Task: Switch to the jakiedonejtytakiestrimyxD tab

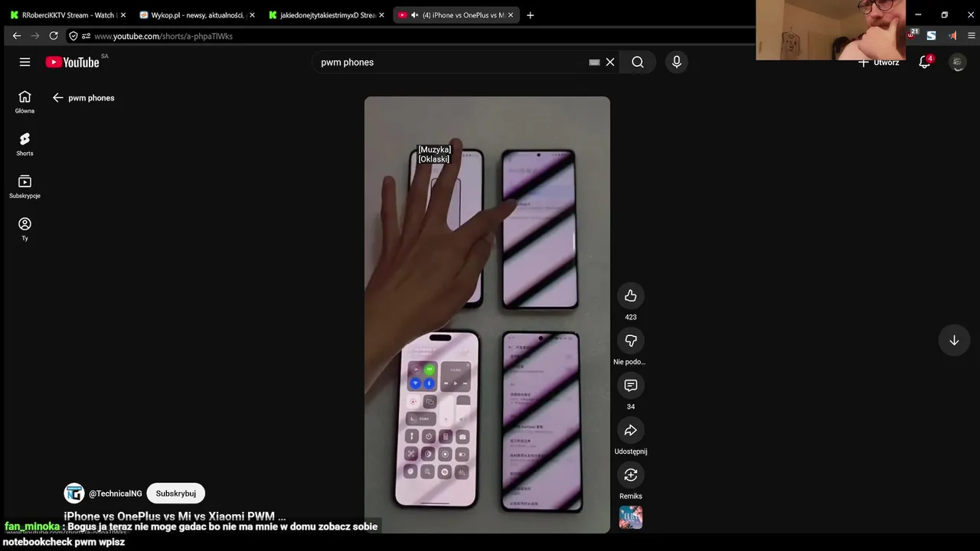Action: [x=327, y=15]
